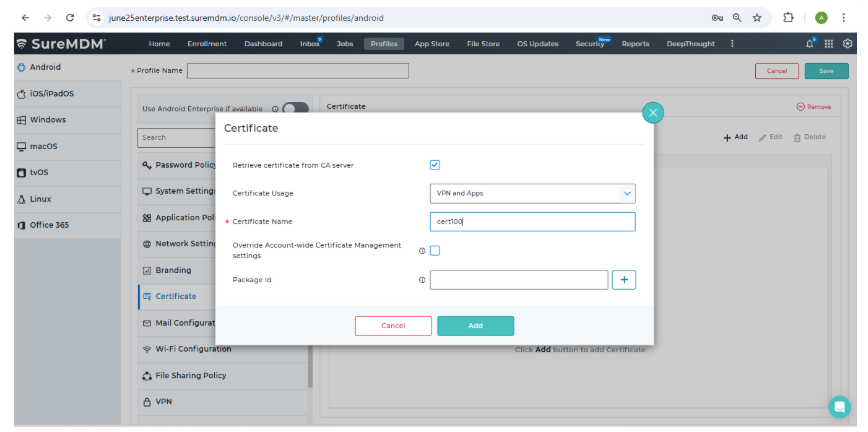The width and height of the screenshot is (868, 432).
Task: Check Override Account-wide Certificate Management settings
Action: 435,250
